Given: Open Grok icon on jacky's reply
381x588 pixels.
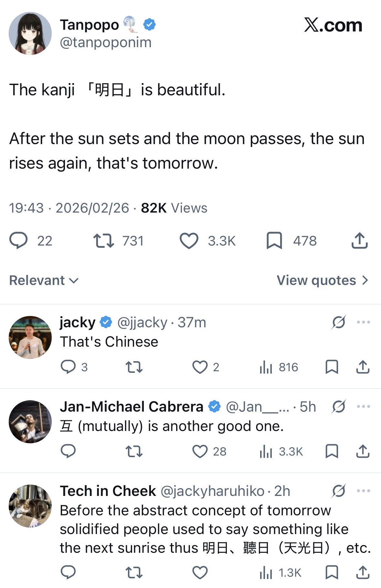Looking at the screenshot, I should pos(339,322).
